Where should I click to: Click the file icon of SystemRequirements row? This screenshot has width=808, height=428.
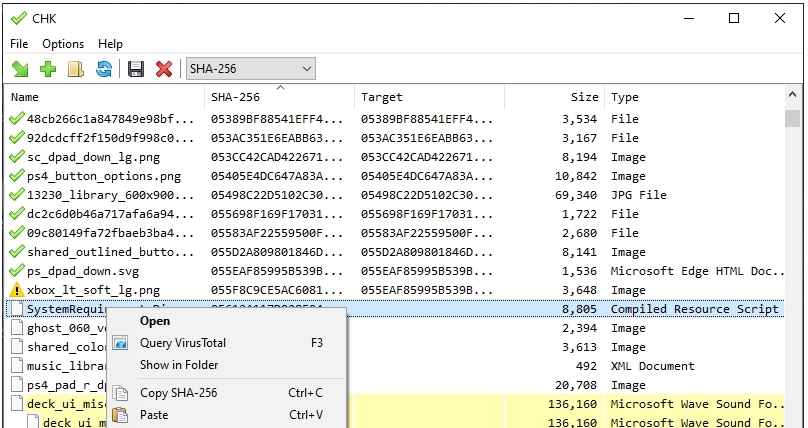pyautogui.click(x=17, y=309)
